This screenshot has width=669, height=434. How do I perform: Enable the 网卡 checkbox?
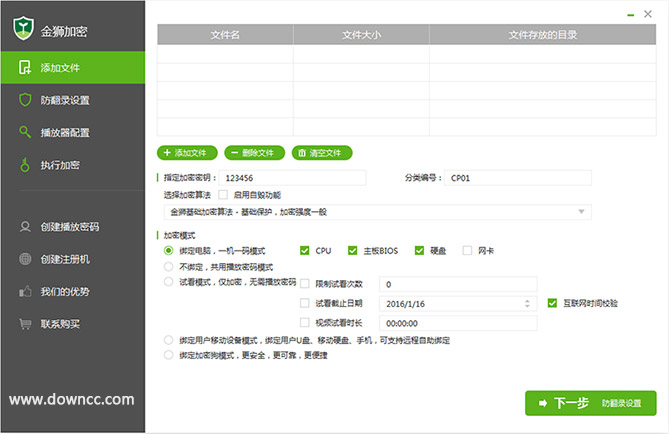pyautogui.click(x=467, y=250)
